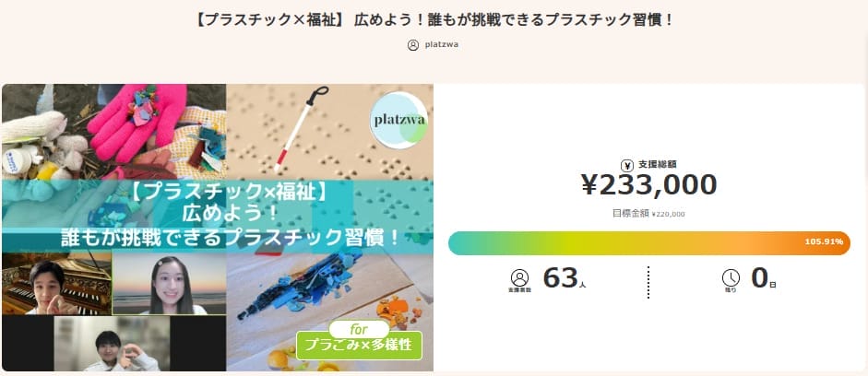The width and height of the screenshot is (868, 376).
Task: Click the supporter person icon beside 63人
Action: [519, 278]
